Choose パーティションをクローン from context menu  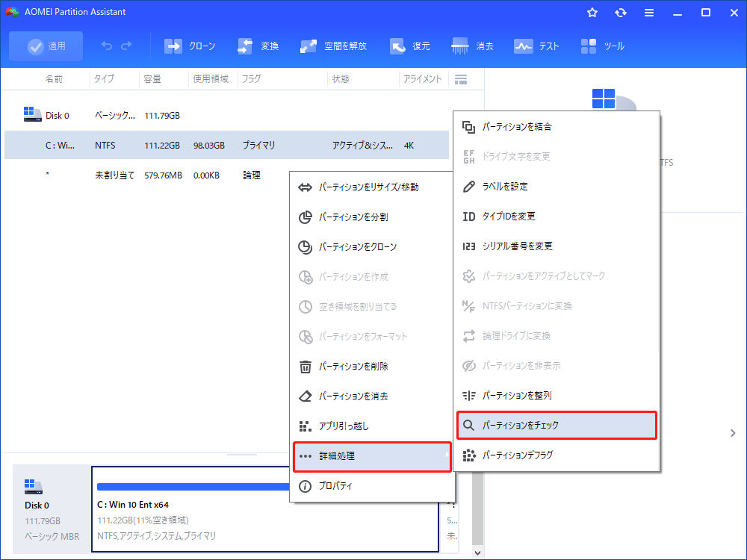coord(372,246)
